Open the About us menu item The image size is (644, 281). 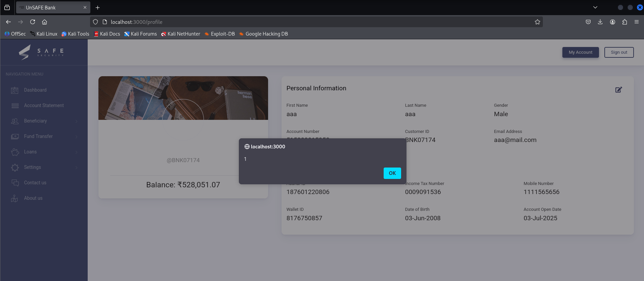point(33,198)
